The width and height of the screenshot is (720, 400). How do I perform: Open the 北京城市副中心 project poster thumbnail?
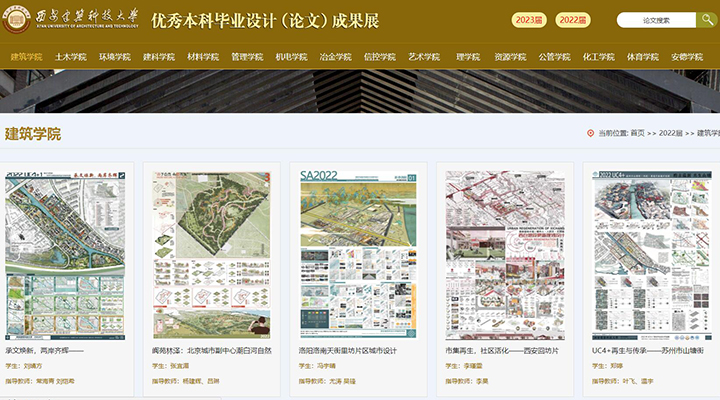coord(211,255)
